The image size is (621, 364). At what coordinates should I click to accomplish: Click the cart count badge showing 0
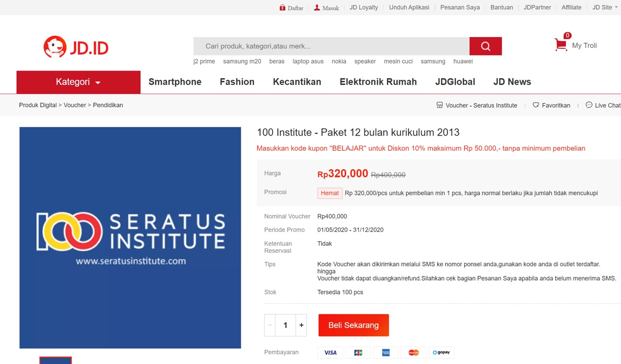click(x=567, y=36)
